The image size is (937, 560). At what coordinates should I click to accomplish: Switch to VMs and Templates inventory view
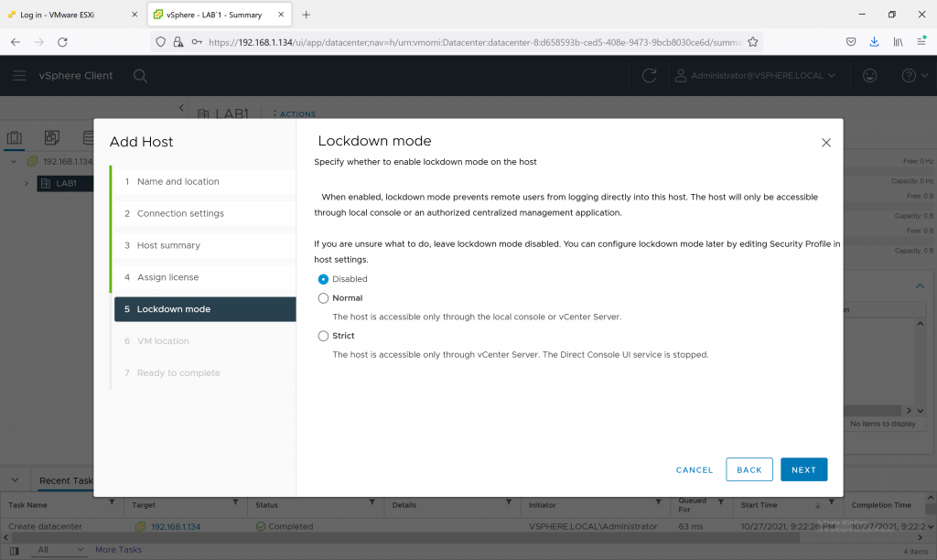tap(52, 138)
